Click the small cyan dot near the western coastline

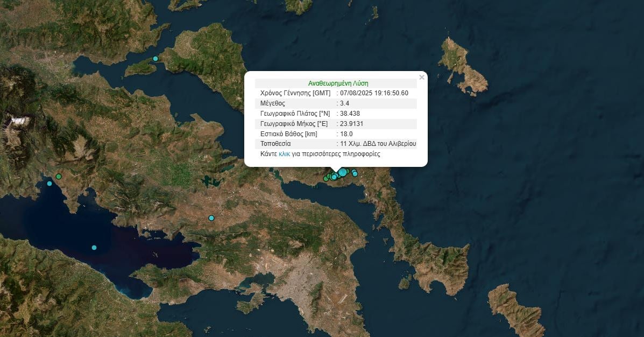49,184
